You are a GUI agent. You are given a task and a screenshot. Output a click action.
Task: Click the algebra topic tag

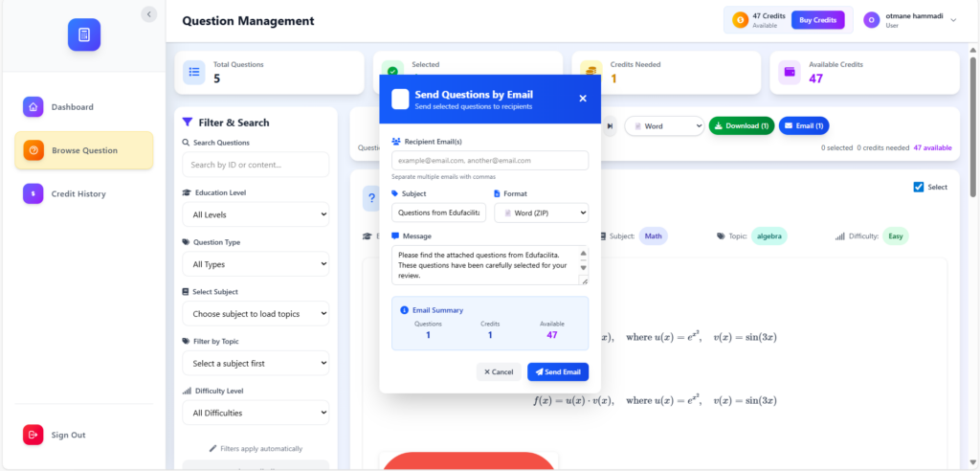768,236
